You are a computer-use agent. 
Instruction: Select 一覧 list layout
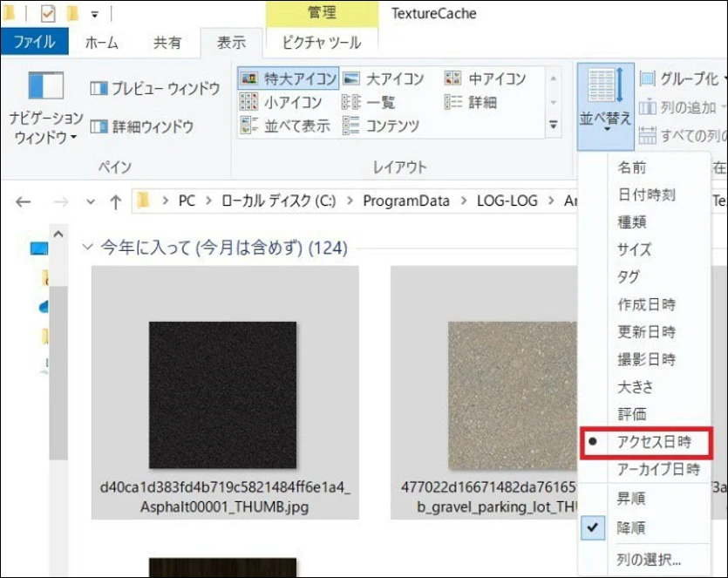pos(369,102)
